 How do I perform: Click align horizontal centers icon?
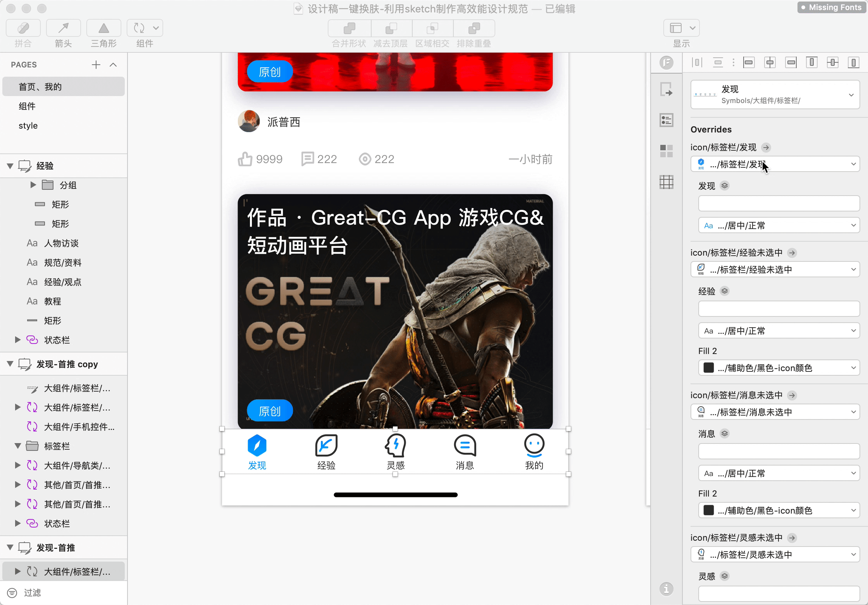(770, 62)
